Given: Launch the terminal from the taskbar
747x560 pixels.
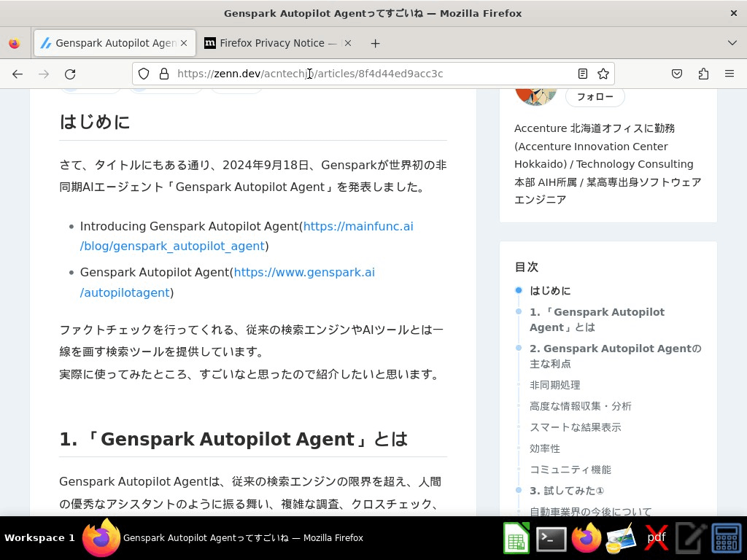Looking at the screenshot, I should tap(551, 539).
